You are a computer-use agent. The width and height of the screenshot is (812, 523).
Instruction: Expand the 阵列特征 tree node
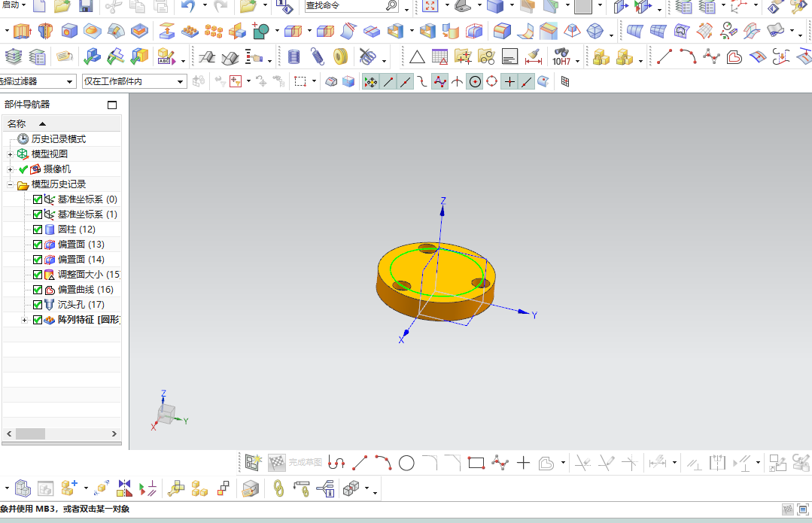(24, 320)
